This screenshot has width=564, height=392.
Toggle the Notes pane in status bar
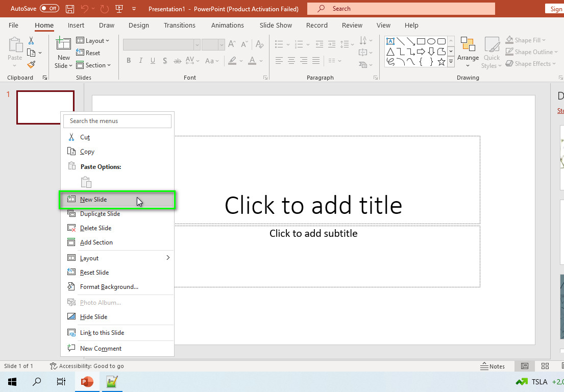pos(493,366)
